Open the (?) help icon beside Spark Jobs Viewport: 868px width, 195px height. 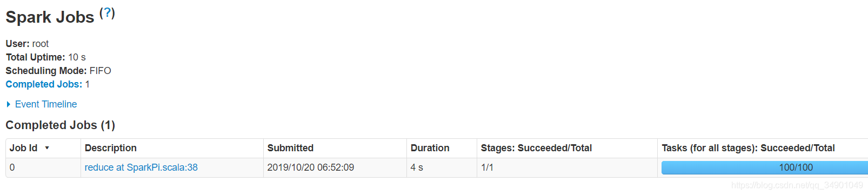point(108,12)
